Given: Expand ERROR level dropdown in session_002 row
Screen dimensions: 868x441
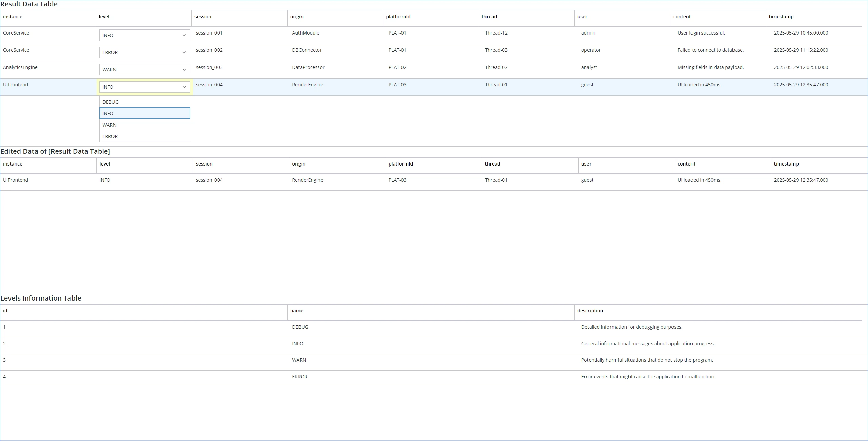Looking at the screenshot, I should (x=144, y=52).
